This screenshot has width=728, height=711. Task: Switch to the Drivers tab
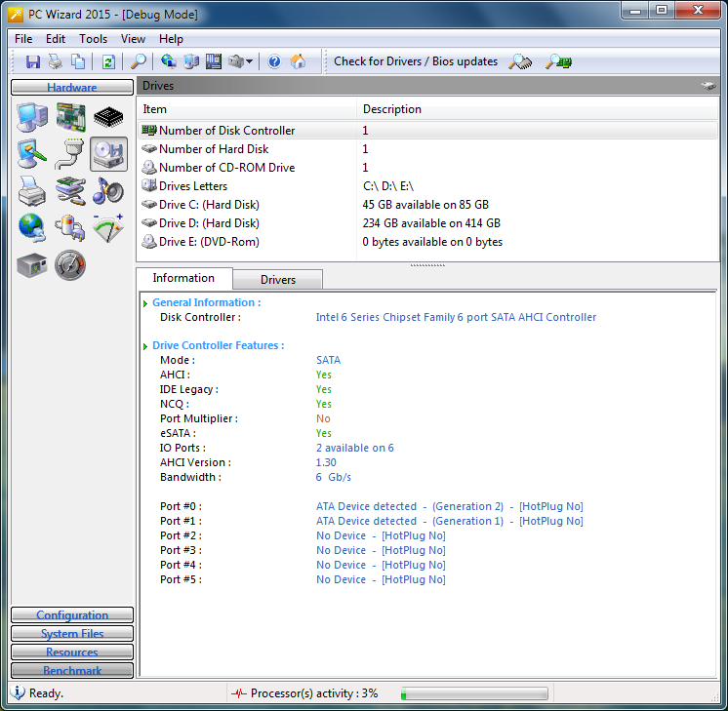[278, 279]
